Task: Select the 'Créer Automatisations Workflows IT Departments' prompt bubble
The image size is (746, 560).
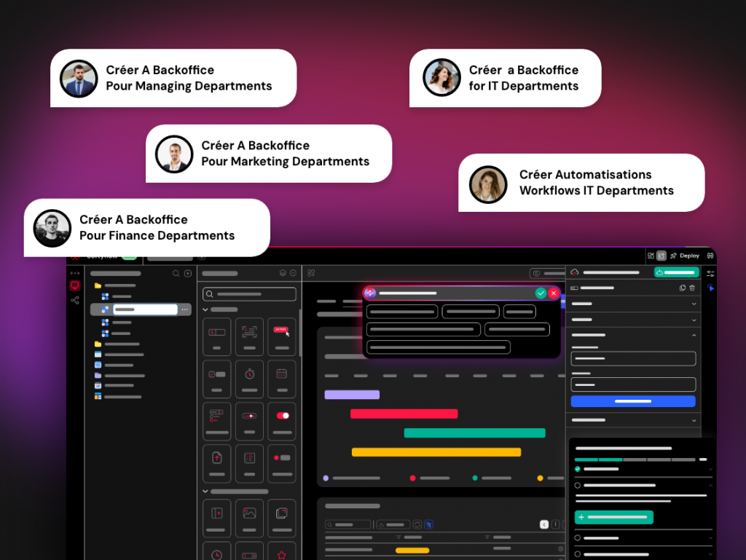Action: tap(581, 183)
